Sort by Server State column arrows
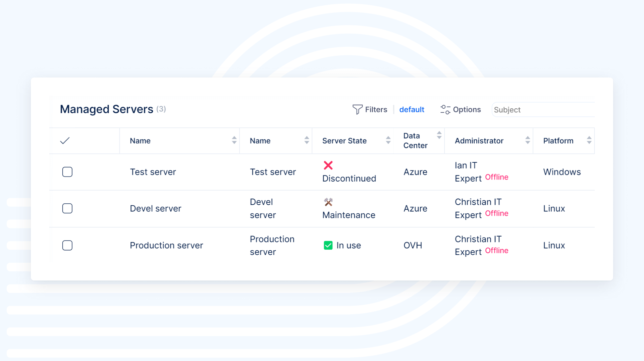This screenshot has width=644, height=361. coord(388,140)
